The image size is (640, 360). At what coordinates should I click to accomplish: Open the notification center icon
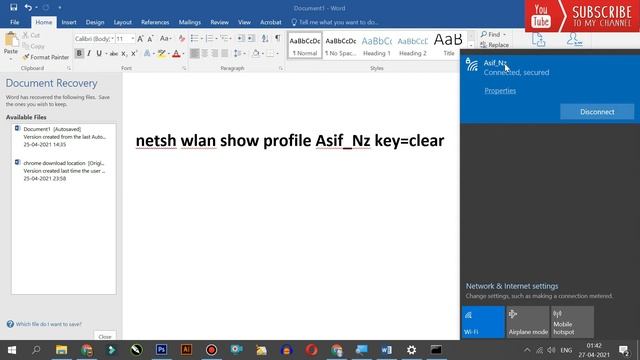(623, 350)
